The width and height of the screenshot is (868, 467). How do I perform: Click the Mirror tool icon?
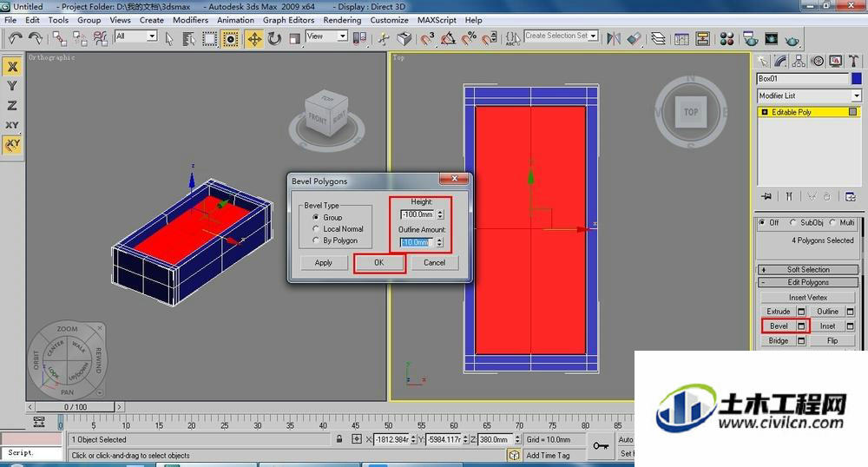coord(614,38)
